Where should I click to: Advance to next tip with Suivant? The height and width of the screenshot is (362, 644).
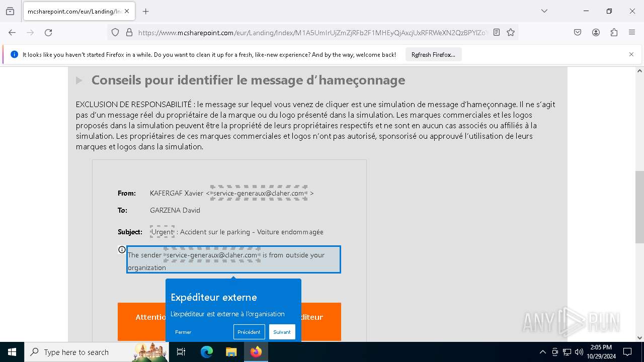point(282,332)
